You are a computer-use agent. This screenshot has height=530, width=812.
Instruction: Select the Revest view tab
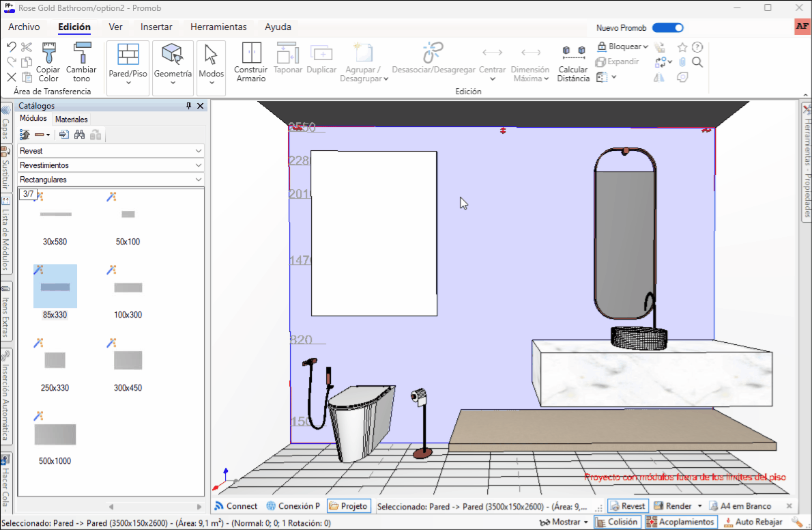pos(628,506)
